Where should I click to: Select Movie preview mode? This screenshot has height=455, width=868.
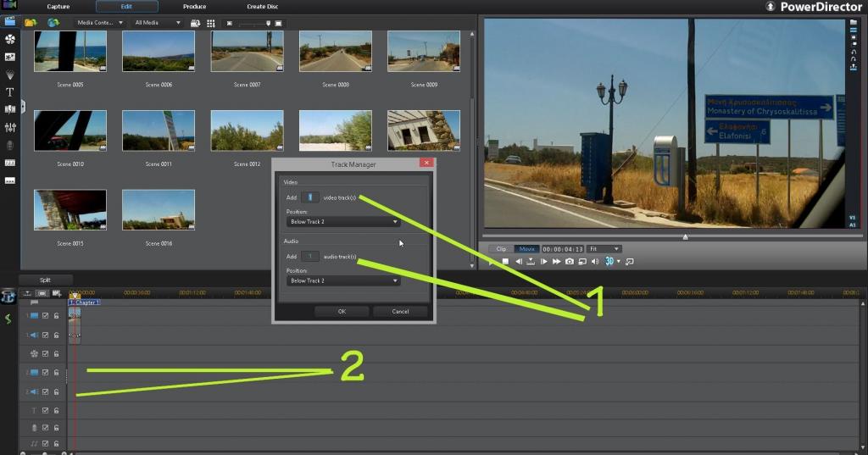coord(526,249)
